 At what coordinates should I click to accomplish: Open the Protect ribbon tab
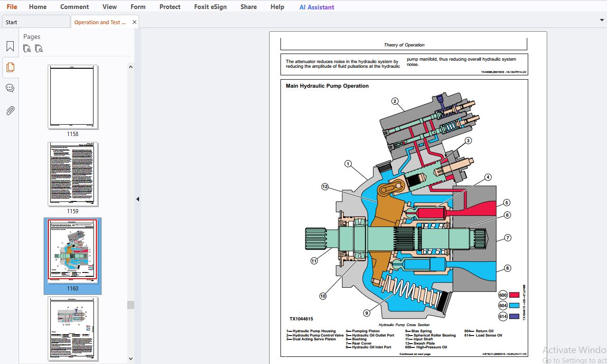tap(170, 7)
